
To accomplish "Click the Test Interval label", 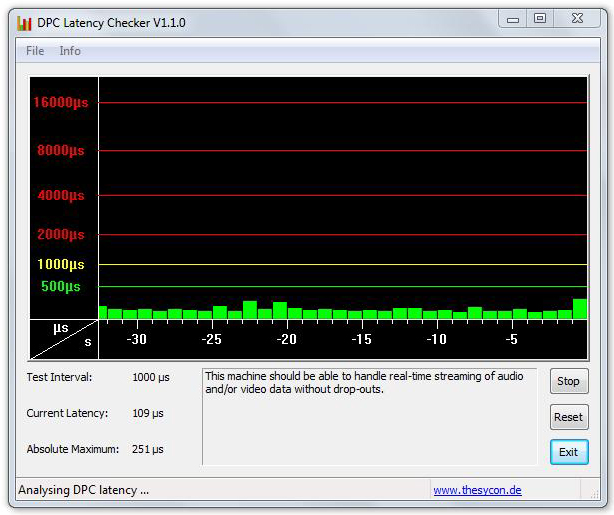I will pyautogui.click(x=60, y=377).
